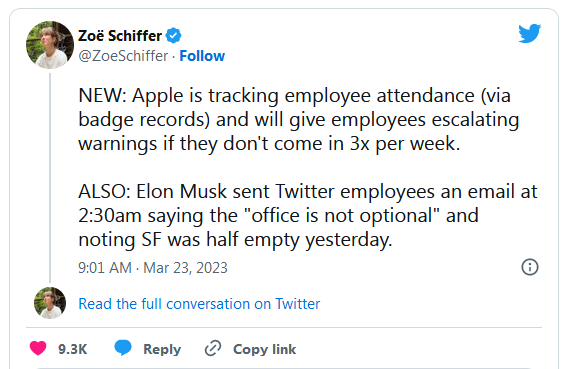Screen dimensions: 568x369
Task: Select the Reply text label
Action: 162,349
